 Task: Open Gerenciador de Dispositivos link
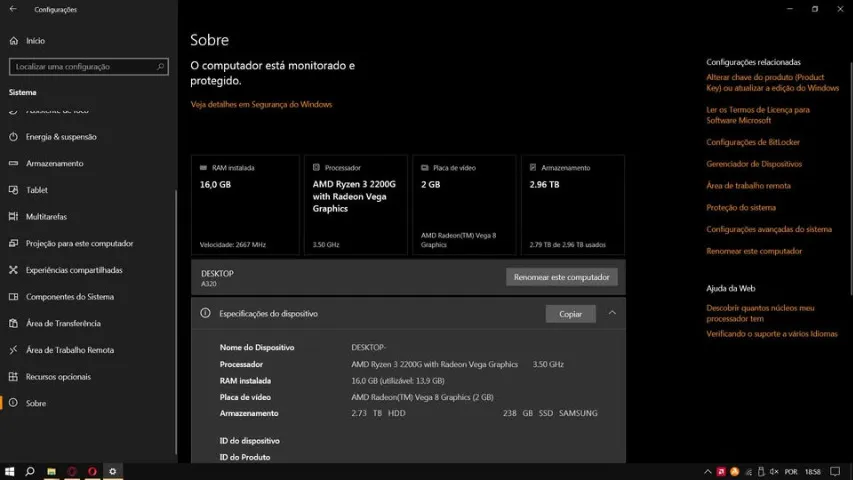point(753,163)
